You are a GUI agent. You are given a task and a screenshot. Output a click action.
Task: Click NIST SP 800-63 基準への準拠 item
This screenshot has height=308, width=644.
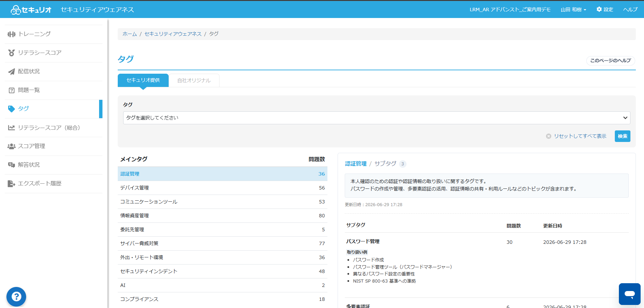(384, 281)
